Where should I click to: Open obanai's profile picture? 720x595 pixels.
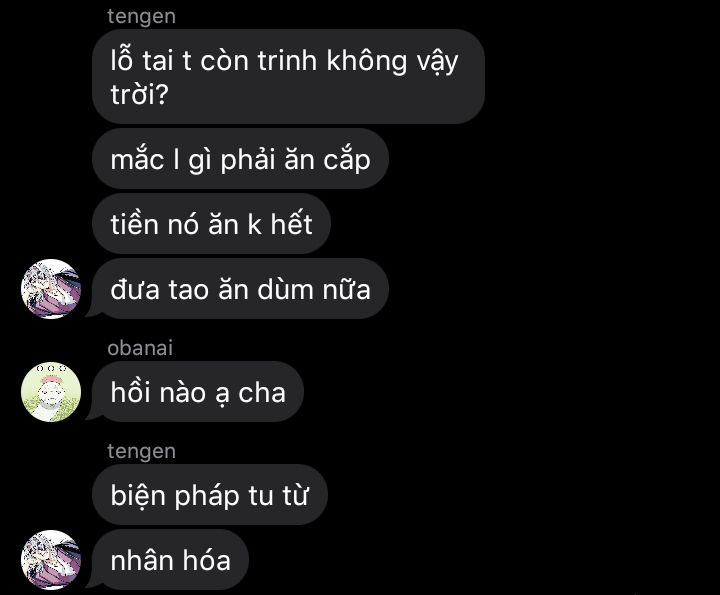tap(51, 392)
